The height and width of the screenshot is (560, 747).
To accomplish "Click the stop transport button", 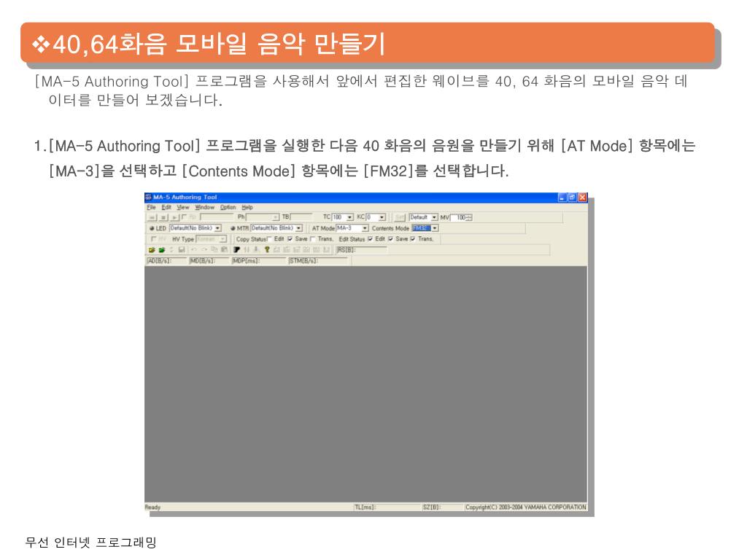I will click(x=163, y=217).
